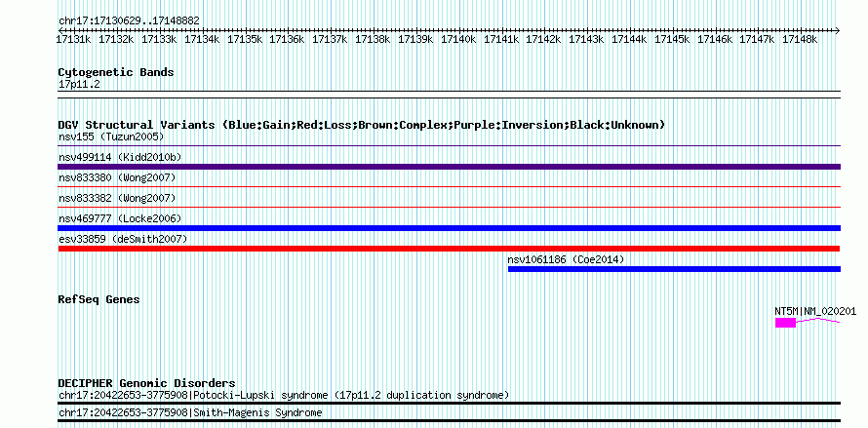Open the Smith-Magenis Syndrome entry
The width and height of the screenshot is (868, 428).
point(190,413)
